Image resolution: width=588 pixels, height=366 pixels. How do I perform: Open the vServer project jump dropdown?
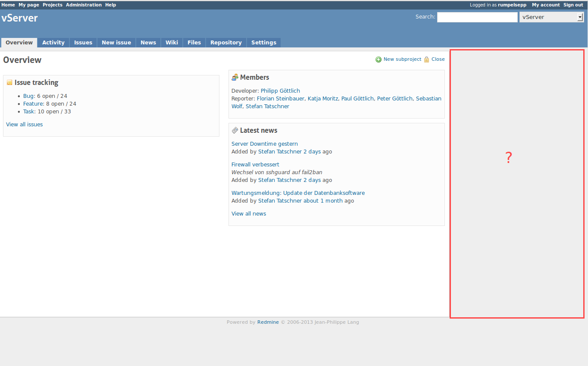tap(552, 17)
